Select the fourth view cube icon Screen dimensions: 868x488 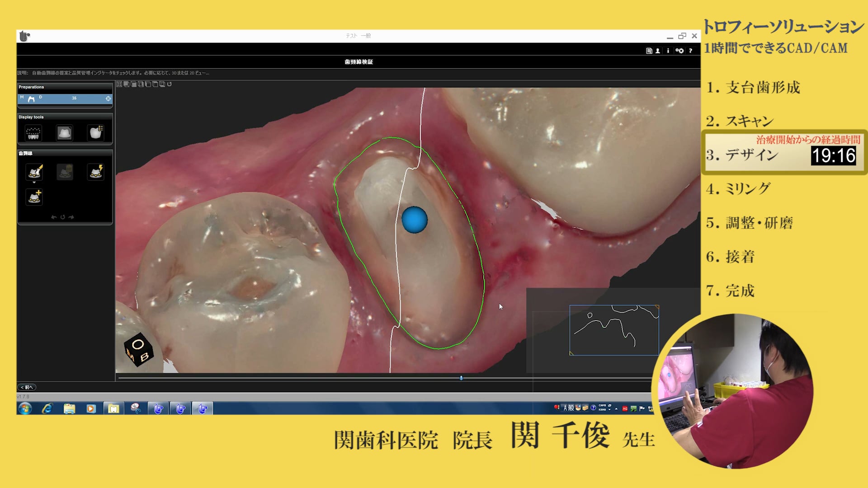[x=141, y=84]
